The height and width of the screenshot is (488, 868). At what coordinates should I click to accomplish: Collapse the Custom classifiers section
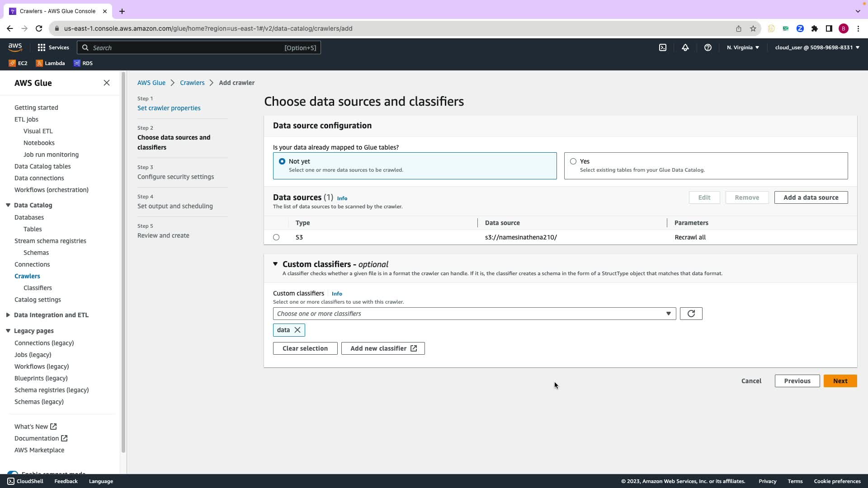coord(275,264)
